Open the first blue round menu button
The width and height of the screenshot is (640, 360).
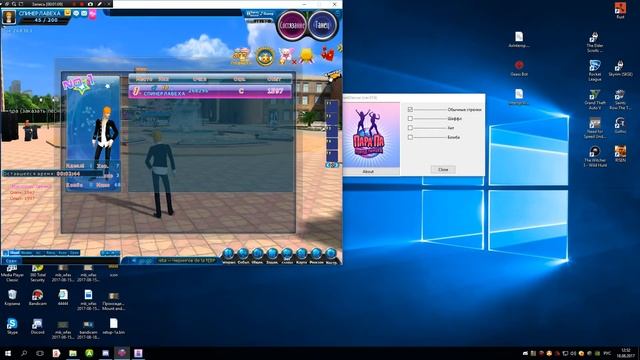(229, 254)
